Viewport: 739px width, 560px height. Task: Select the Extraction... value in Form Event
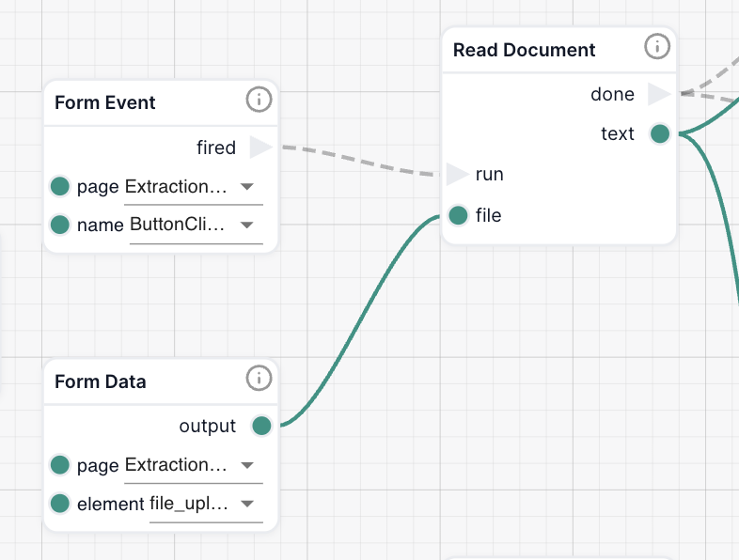pyautogui.click(x=194, y=188)
